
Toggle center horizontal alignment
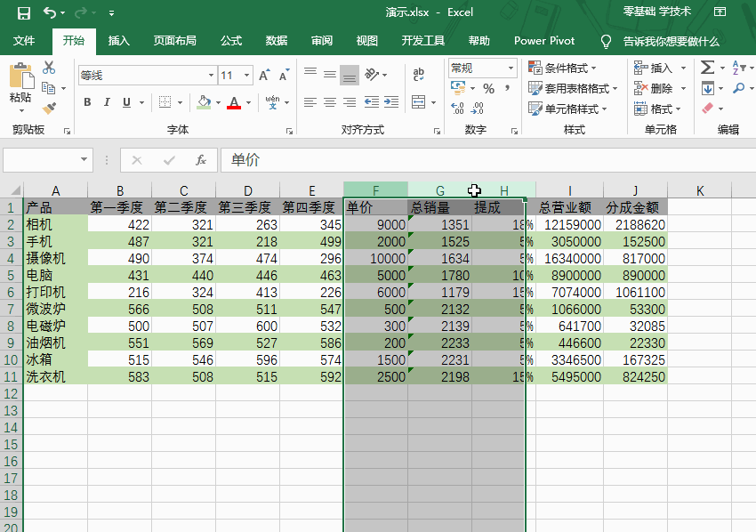point(330,102)
